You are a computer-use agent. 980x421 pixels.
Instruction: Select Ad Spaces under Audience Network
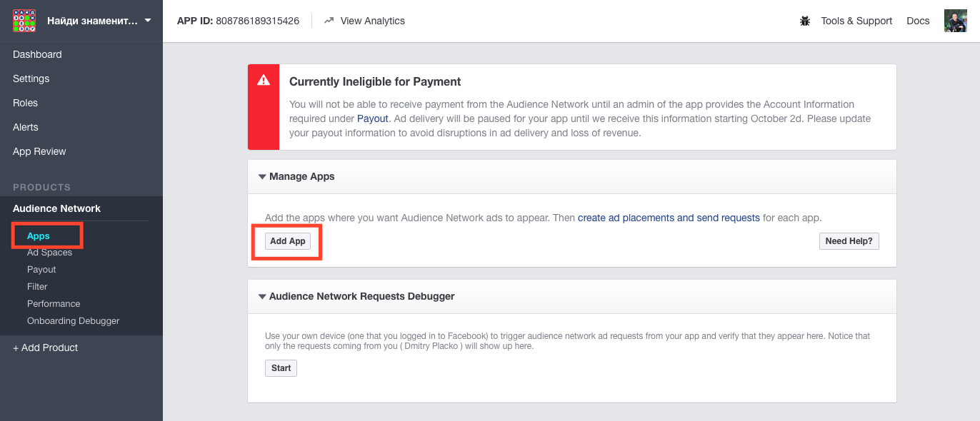point(49,253)
